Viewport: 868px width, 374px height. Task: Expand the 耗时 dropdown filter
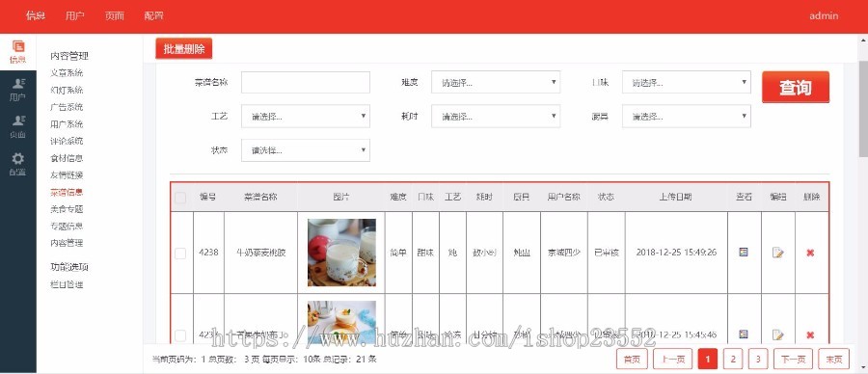click(496, 117)
